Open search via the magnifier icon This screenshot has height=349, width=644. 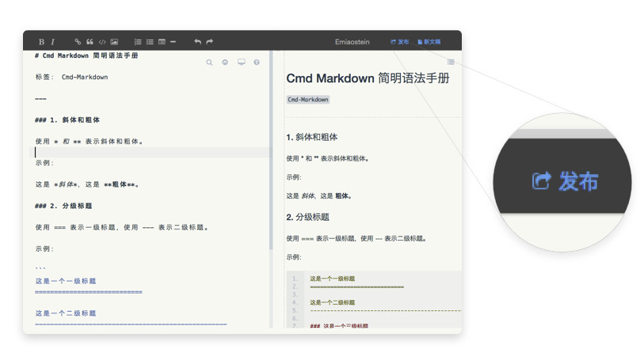[209, 63]
